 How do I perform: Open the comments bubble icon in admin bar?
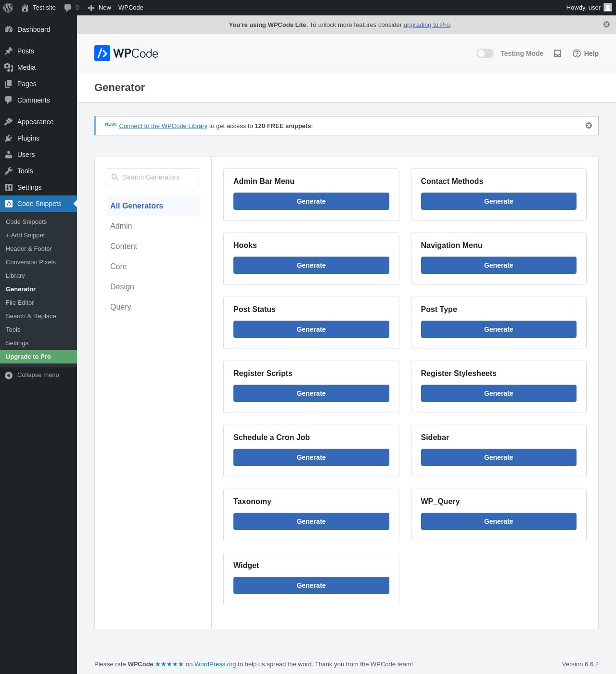[x=68, y=8]
